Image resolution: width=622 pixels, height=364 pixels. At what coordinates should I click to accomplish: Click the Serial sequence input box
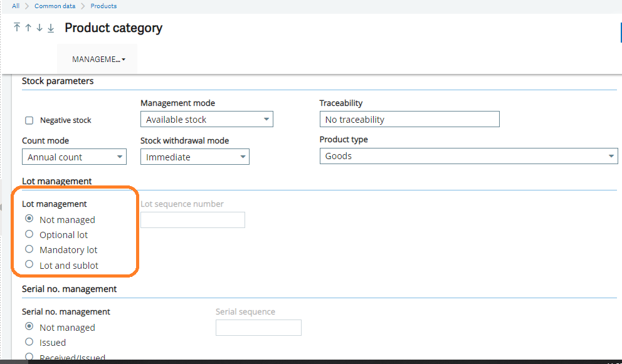[x=258, y=327]
